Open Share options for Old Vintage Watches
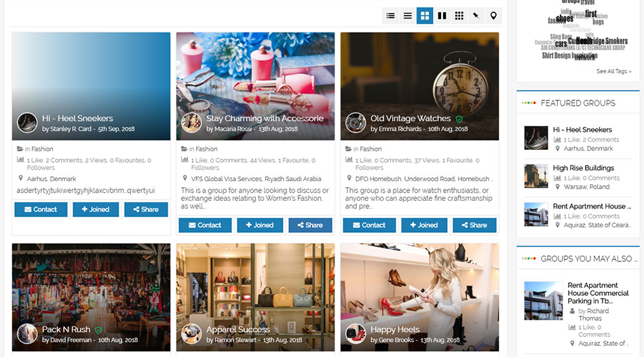This screenshot has height=357, width=644. (474, 225)
